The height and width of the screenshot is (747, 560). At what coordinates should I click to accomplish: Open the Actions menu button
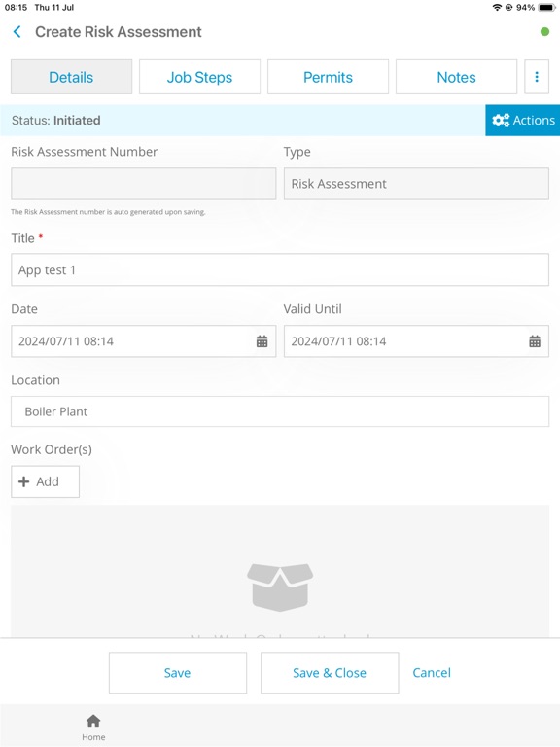[x=523, y=120]
